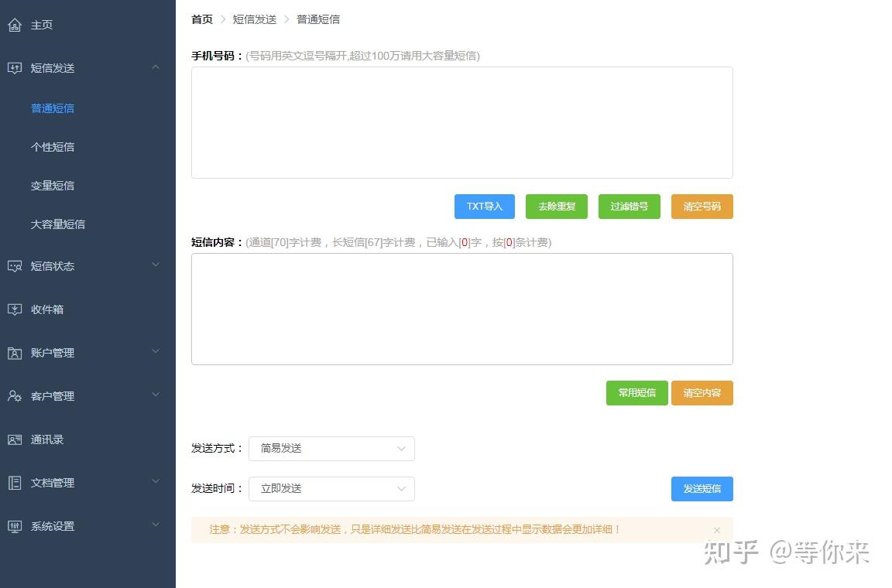Expand the 系统设置 menu chevron
Screen dimensions: 892x588
pos(156,525)
